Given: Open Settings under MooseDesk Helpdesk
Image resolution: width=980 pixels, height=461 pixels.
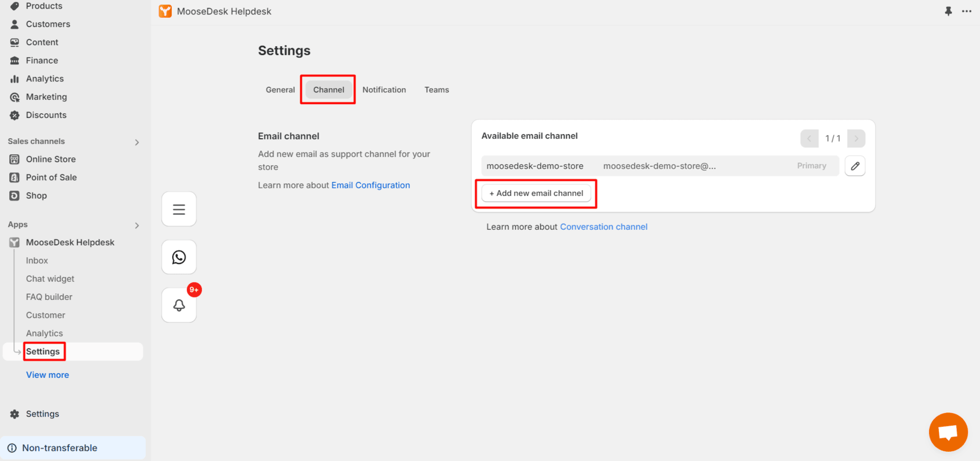Looking at the screenshot, I should [x=43, y=352].
